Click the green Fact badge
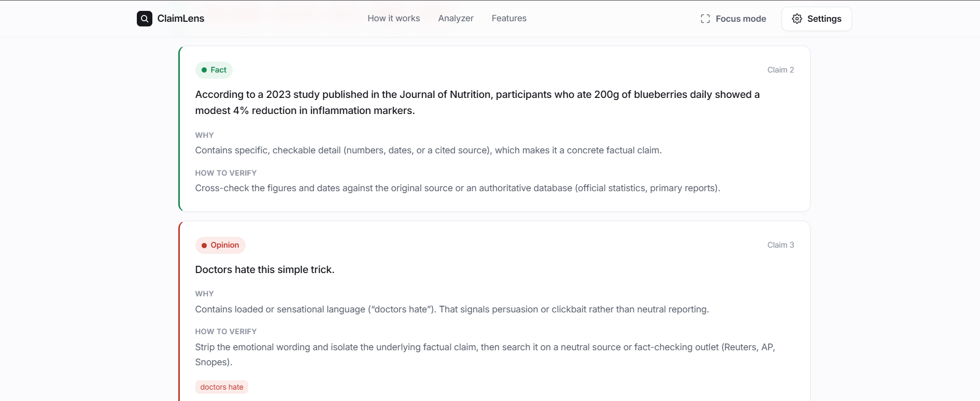This screenshot has height=401, width=980. [214, 70]
